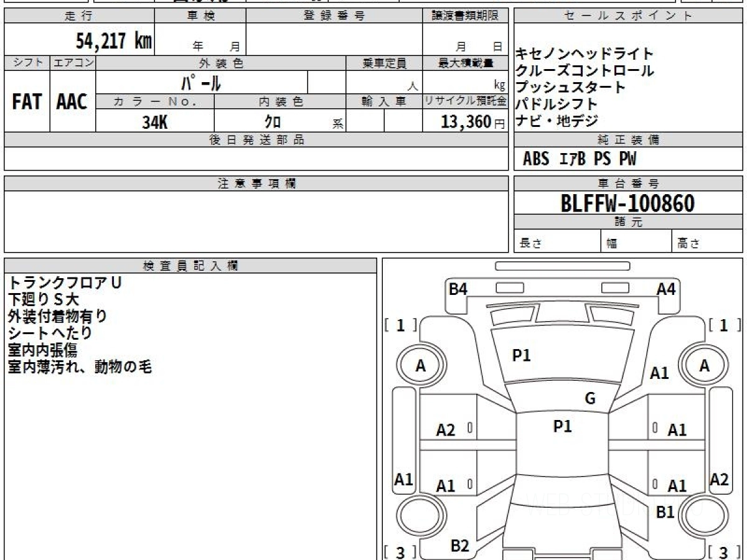Click the シートへたり note
The image size is (747, 560).
[x=50, y=333]
